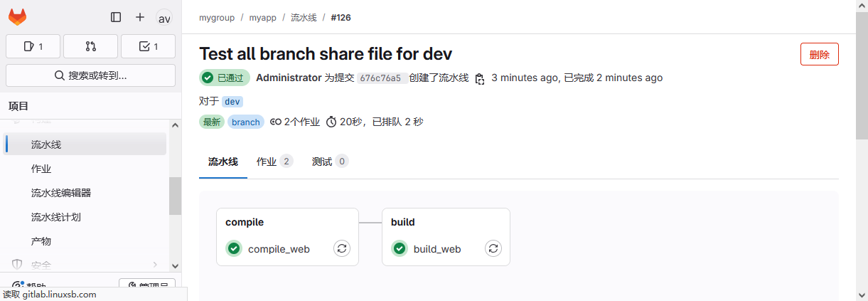Screen dimensions: 868x301
Task: Open the dev branch link
Action: 232,102
